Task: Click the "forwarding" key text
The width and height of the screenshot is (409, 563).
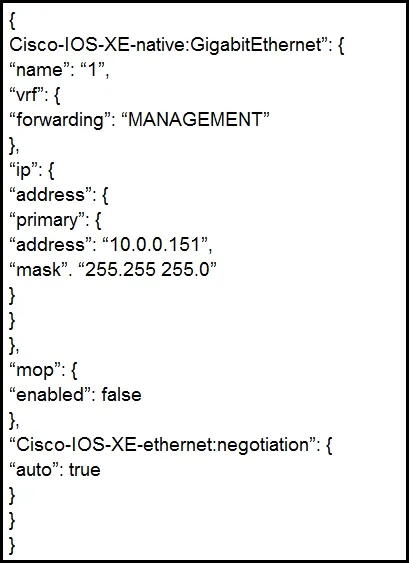Action: coord(59,120)
